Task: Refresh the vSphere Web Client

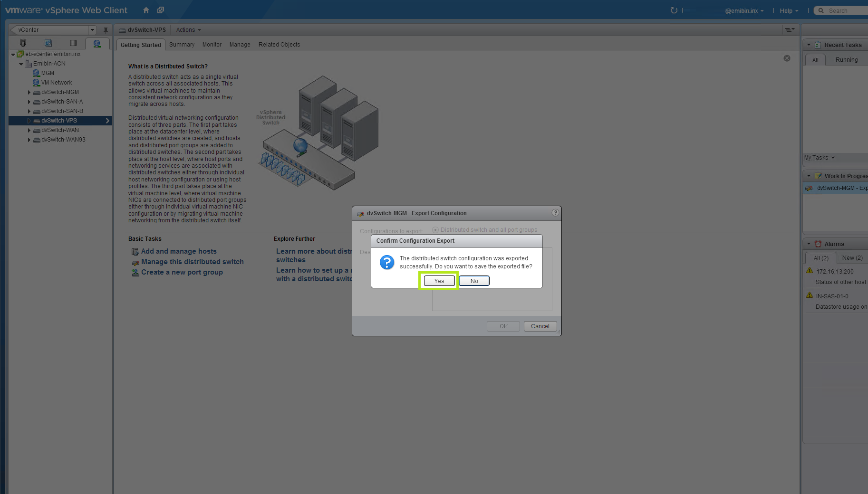Action: click(x=674, y=10)
